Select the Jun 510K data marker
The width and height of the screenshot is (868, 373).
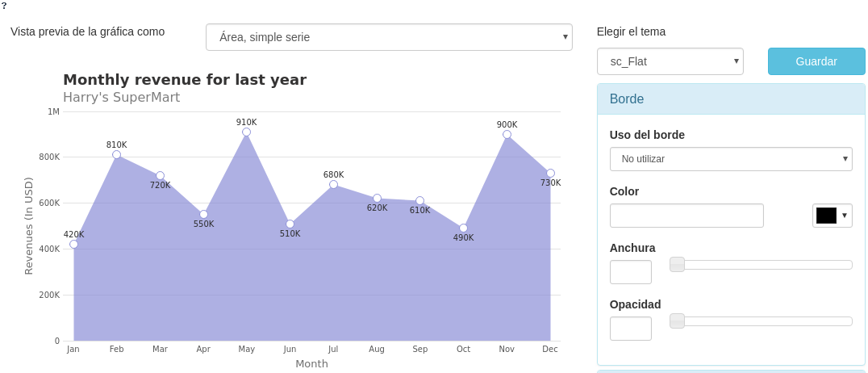click(290, 224)
